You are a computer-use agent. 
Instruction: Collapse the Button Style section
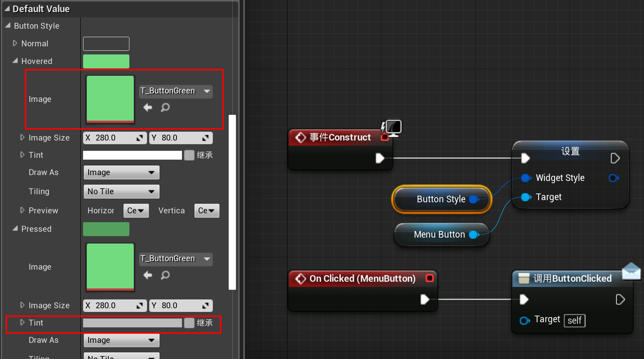tap(7, 25)
